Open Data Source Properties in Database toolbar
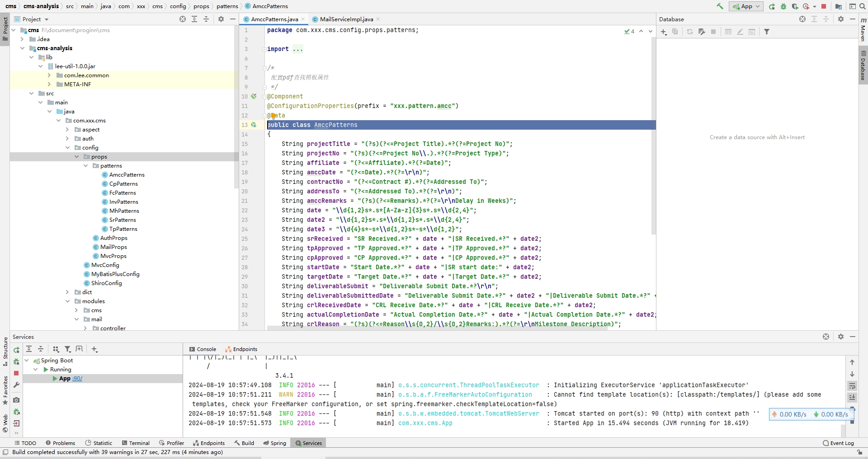 pos(702,32)
